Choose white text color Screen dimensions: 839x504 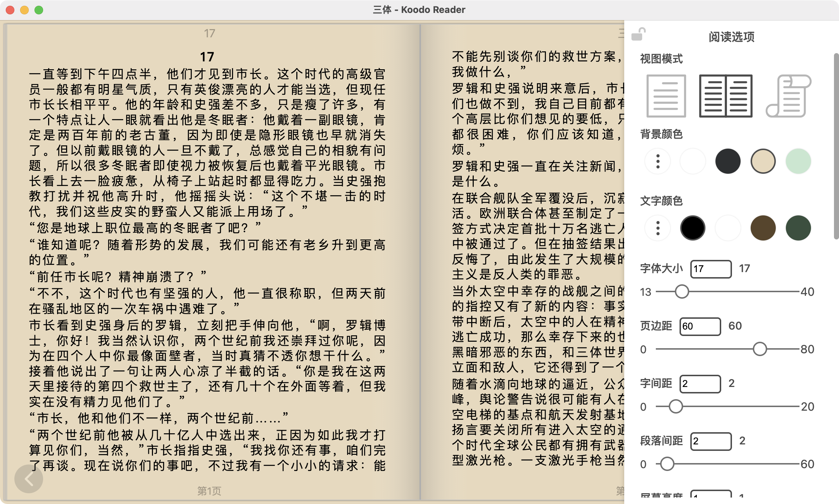(728, 228)
